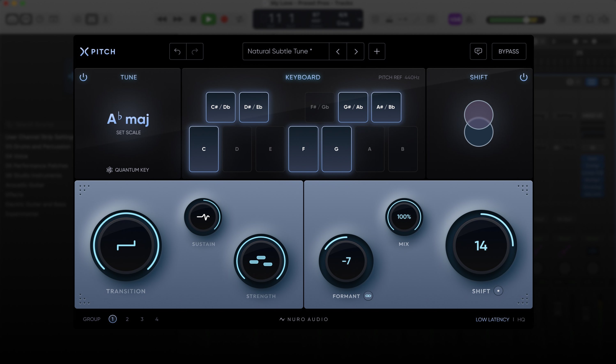Viewport: 616px width, 364px height.
Task: Go to previous preset with left chevron
Action: pos(338,51)
